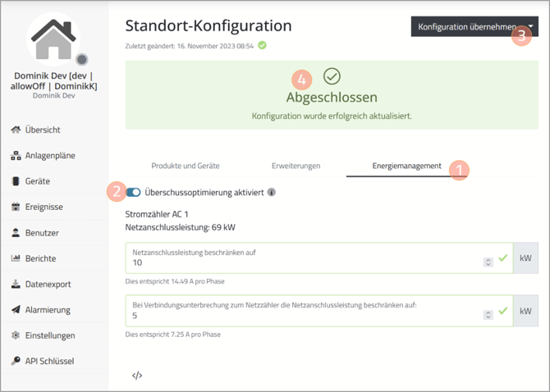Switch to the Erweiterungen tab
Image resolution: width=550 pixels, height=392 pixels.
[296, 166]
